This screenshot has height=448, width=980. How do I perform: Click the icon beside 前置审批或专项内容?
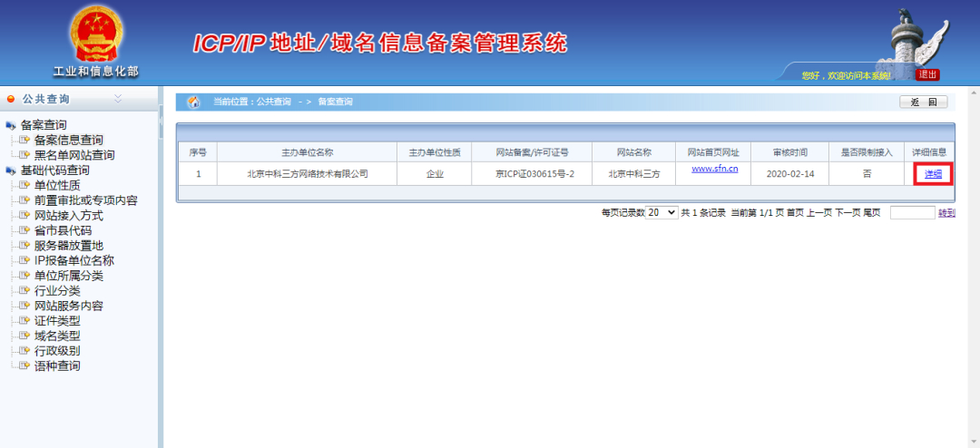tap(25, 200)
